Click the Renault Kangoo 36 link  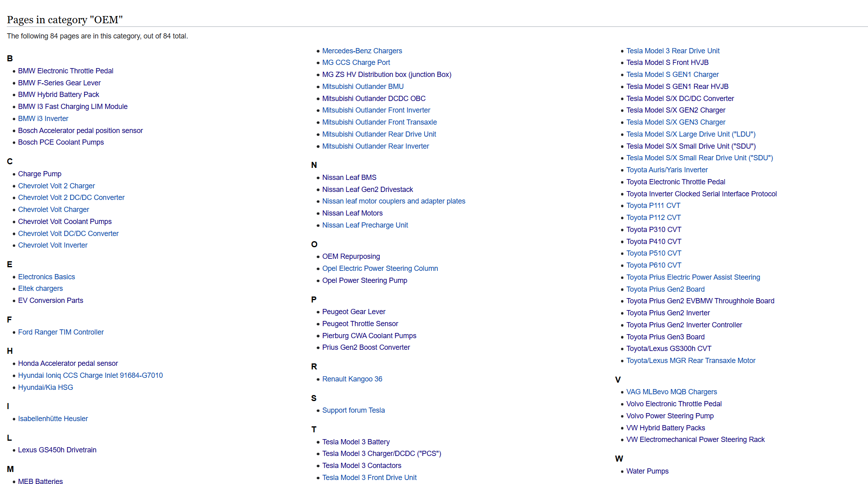352,379
